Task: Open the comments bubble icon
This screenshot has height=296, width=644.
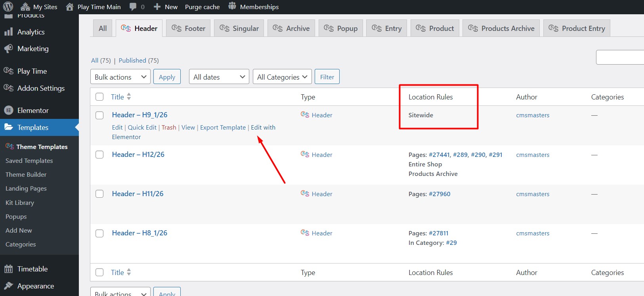Action: tap(133, 7)
